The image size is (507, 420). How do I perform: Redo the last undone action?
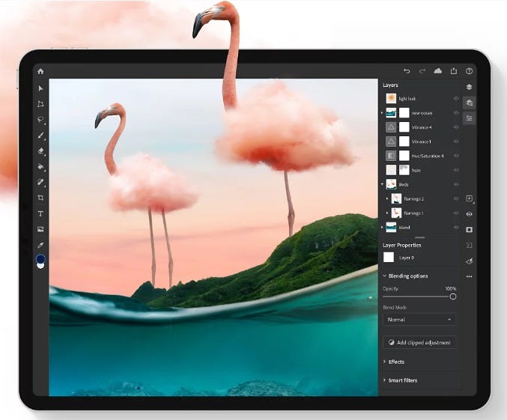(x=422, y=71)
